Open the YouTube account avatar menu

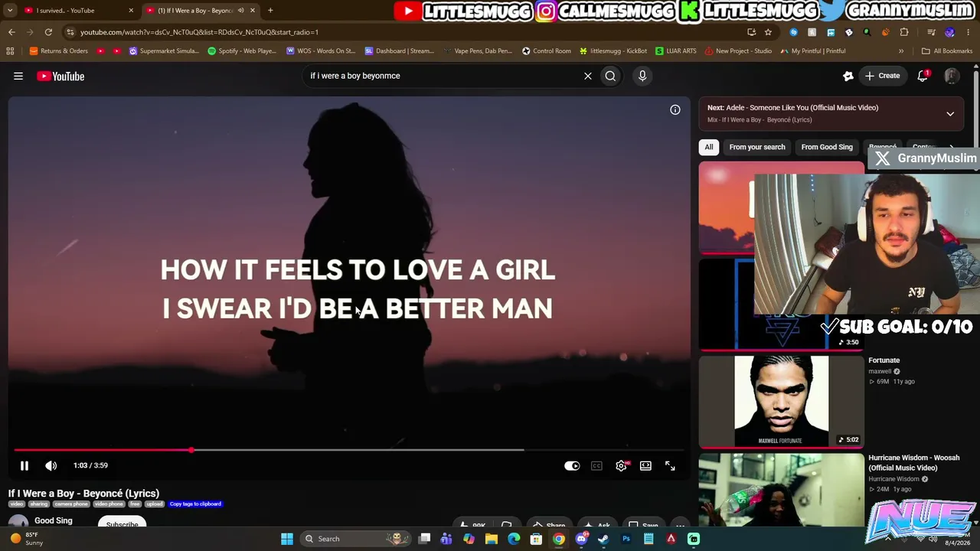click(952, 76)
